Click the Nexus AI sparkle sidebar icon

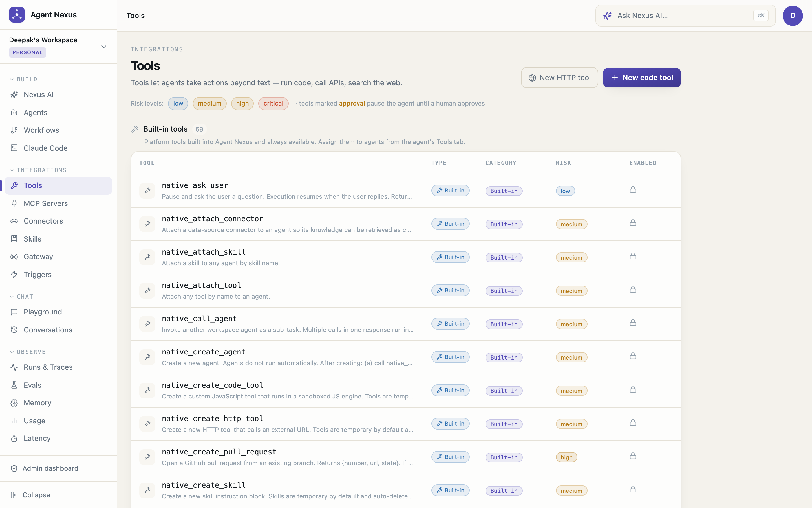14,95
